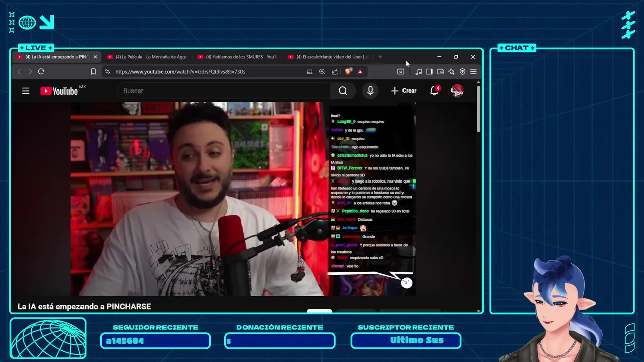Image resolution: width=644 pixels, height=362 pixels.
Task: Close the 'La IA está empezando' tab
Action: [x=95, y=57]
